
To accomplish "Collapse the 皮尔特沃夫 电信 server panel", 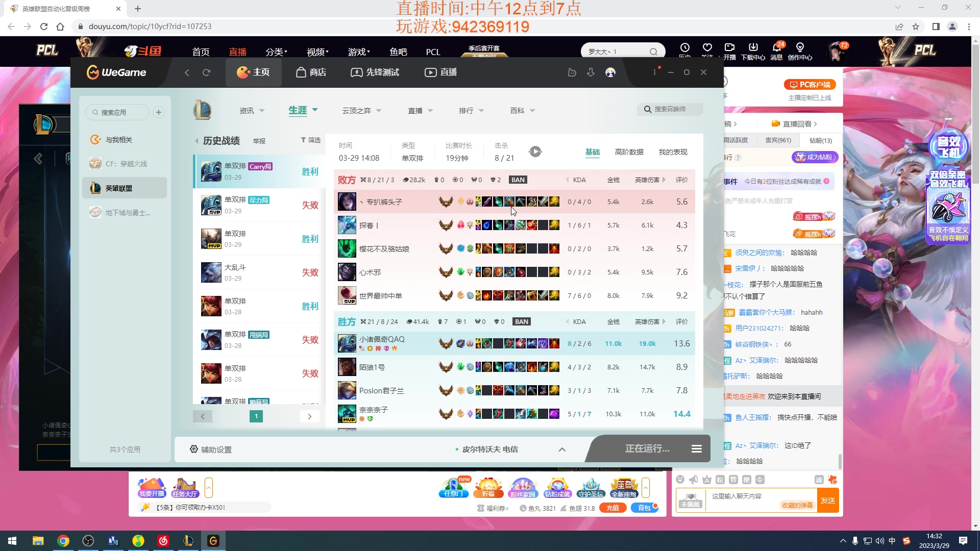I will point(562,449).
